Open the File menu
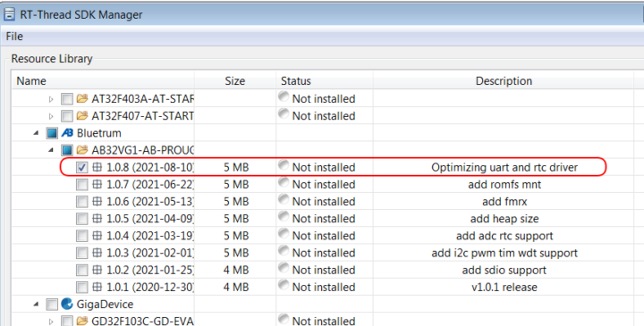This screenshot has width=644, height=326. pyautogui.click(x=14, y=37)
